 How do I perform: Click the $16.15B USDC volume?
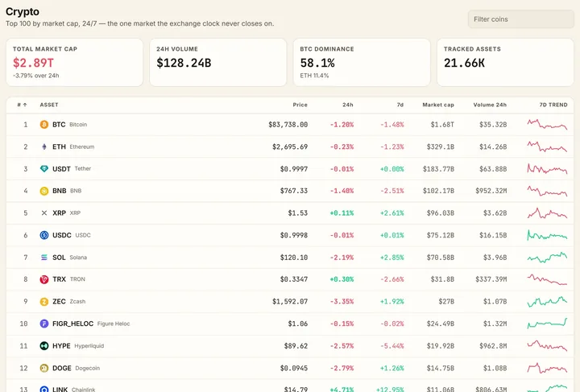pos(493,235)
